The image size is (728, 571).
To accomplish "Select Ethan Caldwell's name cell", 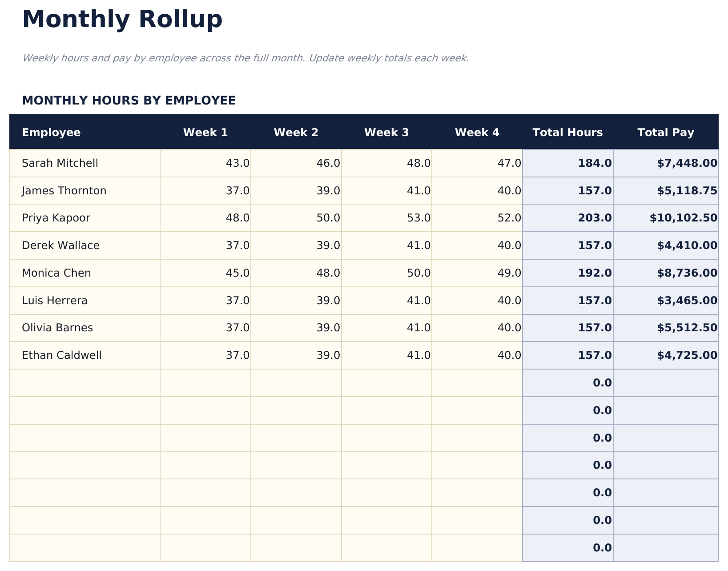I will click(x=62, y=355).
